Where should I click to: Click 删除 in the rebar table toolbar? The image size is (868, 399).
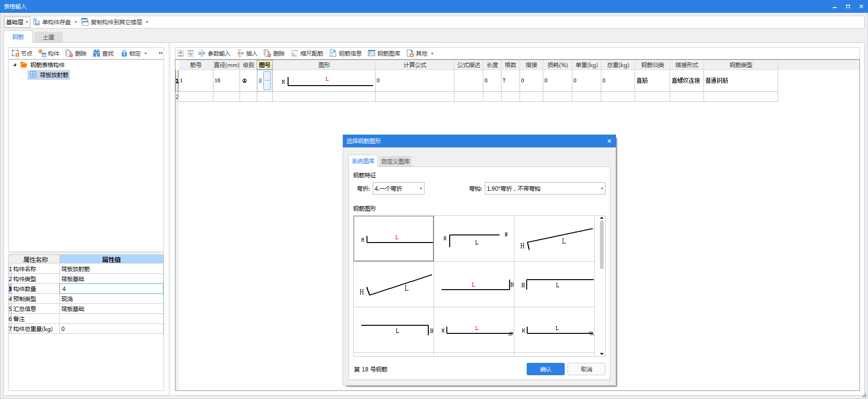point(274,53)
